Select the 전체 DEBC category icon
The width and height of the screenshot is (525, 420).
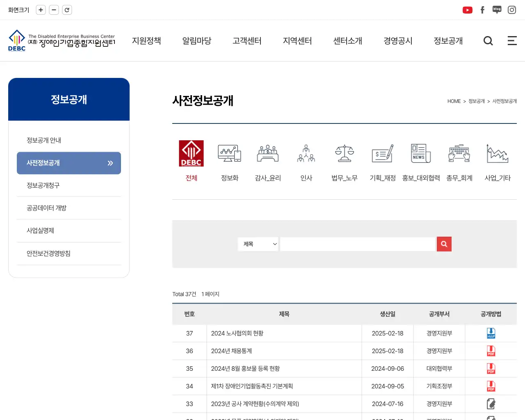tap(191, 153)
